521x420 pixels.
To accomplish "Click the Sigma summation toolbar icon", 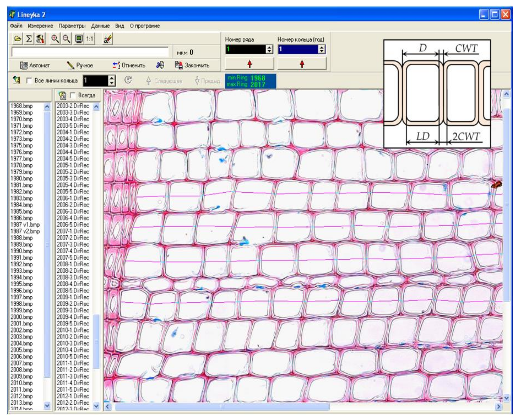I will tap(29, 38).
